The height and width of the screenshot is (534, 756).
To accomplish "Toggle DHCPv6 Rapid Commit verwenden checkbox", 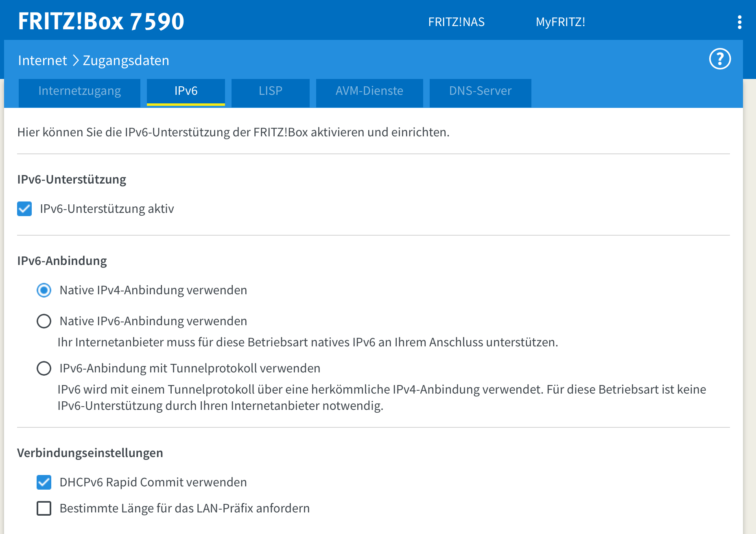I will click(44, 482).
